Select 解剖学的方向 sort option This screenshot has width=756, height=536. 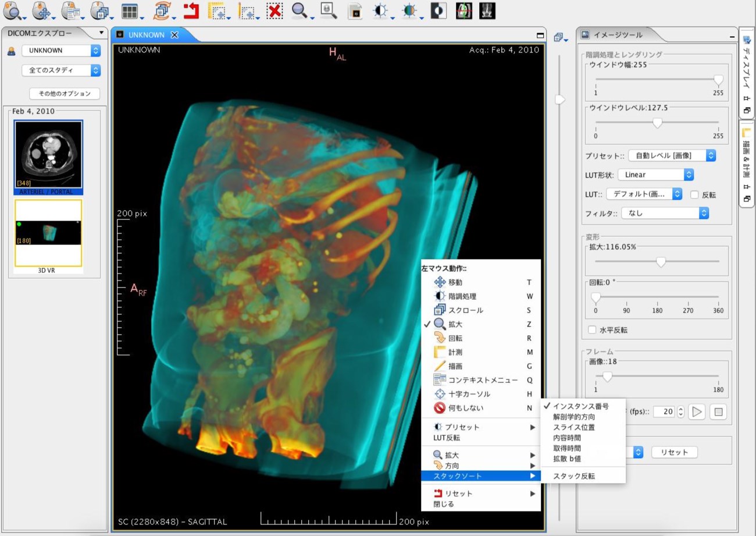(583, 417)
